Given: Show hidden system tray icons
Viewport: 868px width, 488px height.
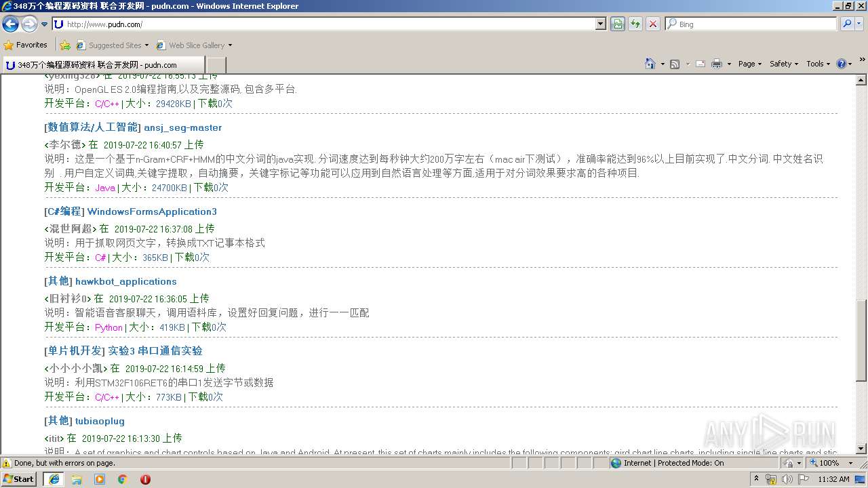Looking at the screenshot, I should click(x=756, y=479).
